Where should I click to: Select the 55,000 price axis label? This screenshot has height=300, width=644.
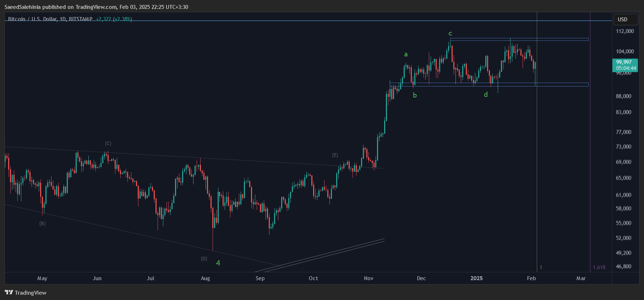(623, 223)
